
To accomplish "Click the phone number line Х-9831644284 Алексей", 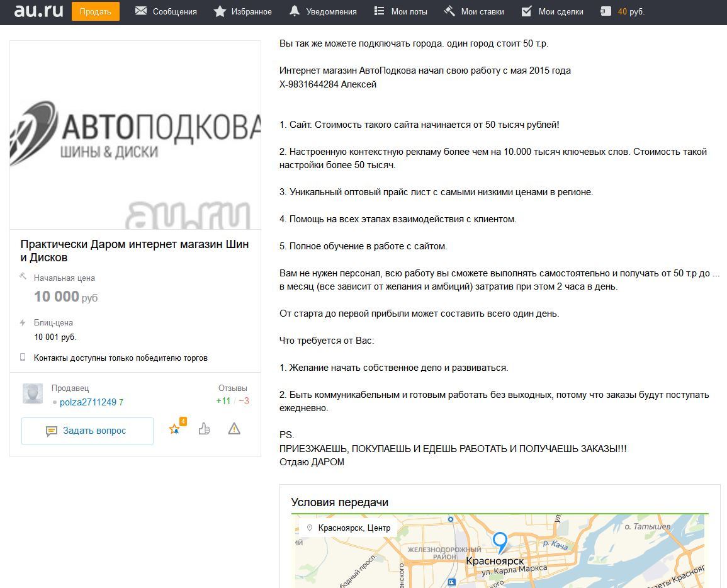I will (x=328, y=84).
